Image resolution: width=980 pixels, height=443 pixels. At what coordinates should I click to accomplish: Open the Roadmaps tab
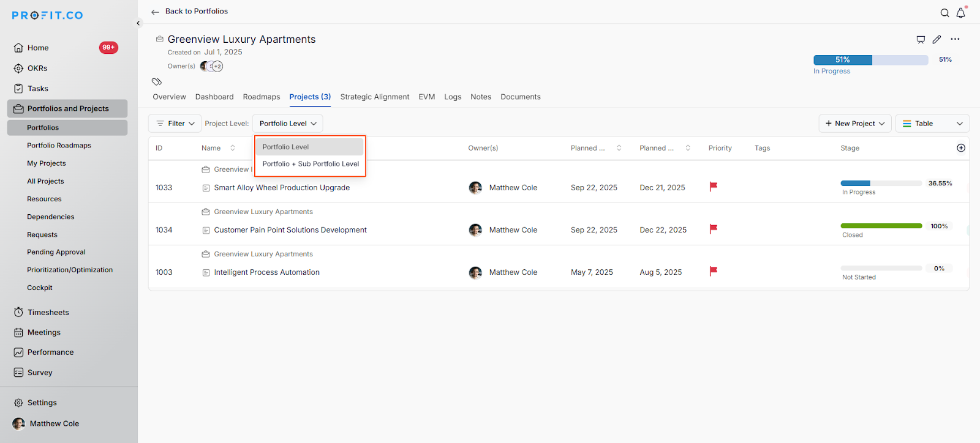point(261,97)
